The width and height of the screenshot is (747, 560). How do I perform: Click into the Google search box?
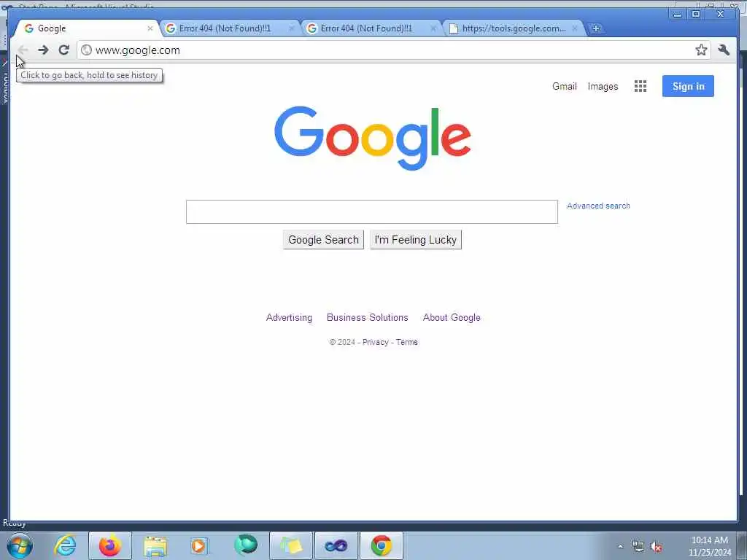(371, 212)
